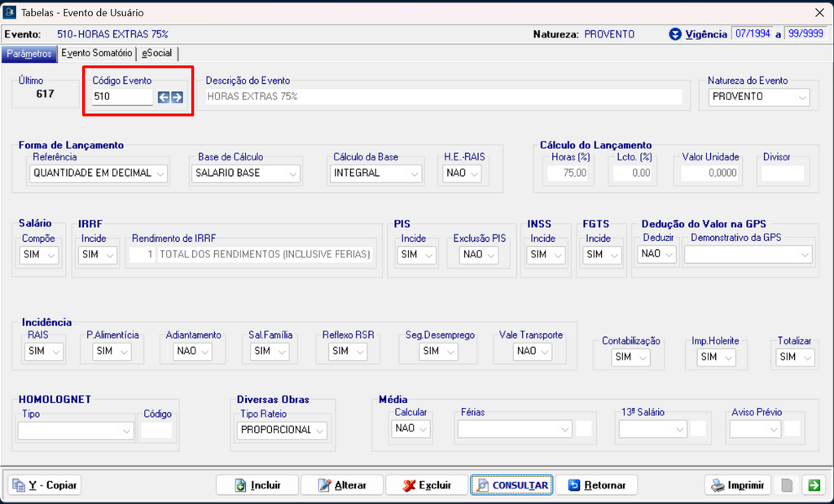Open FGTS Incide dropdown
This screenshot has height=504, width=834.
(602, 255)
